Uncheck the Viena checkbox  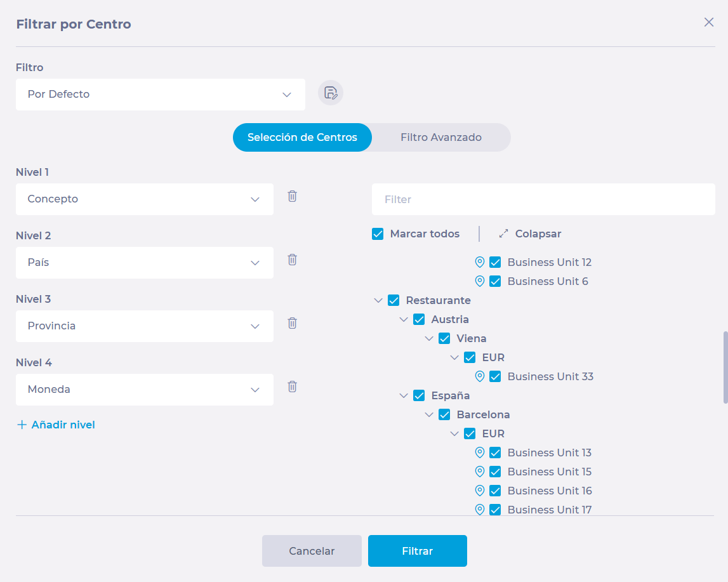[444, 338]
